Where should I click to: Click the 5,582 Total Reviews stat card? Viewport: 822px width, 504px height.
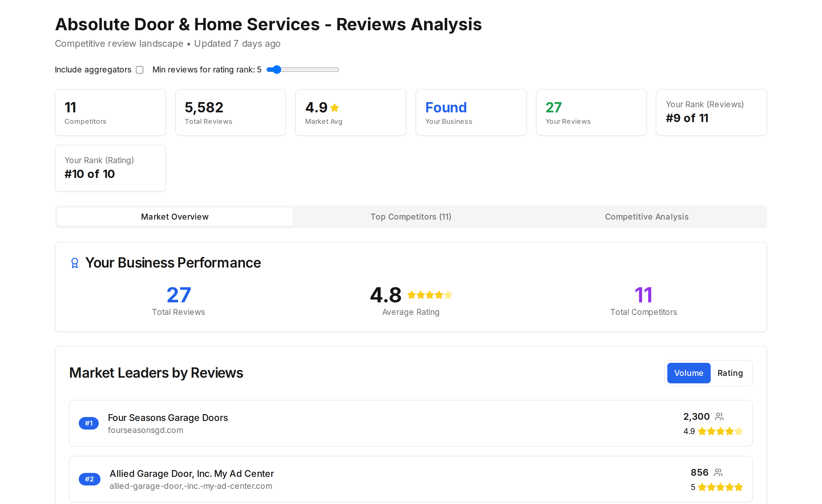231,112
